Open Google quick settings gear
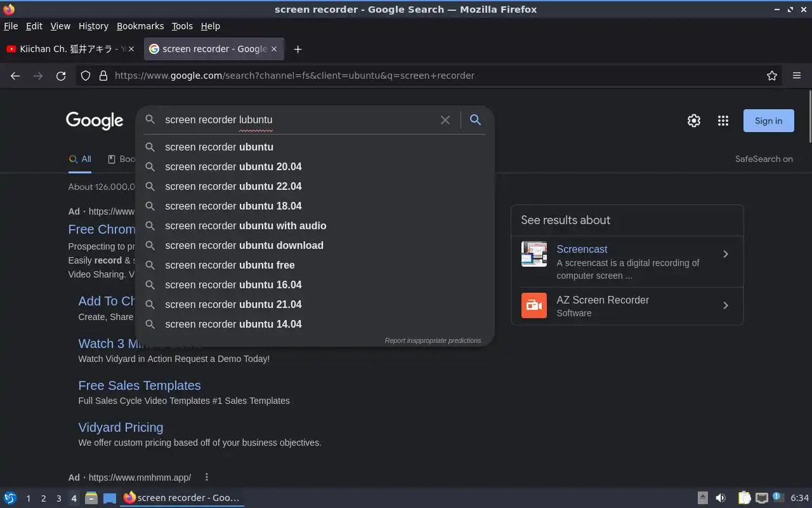Viewport: 812px width, 508px height. point(694,121)
